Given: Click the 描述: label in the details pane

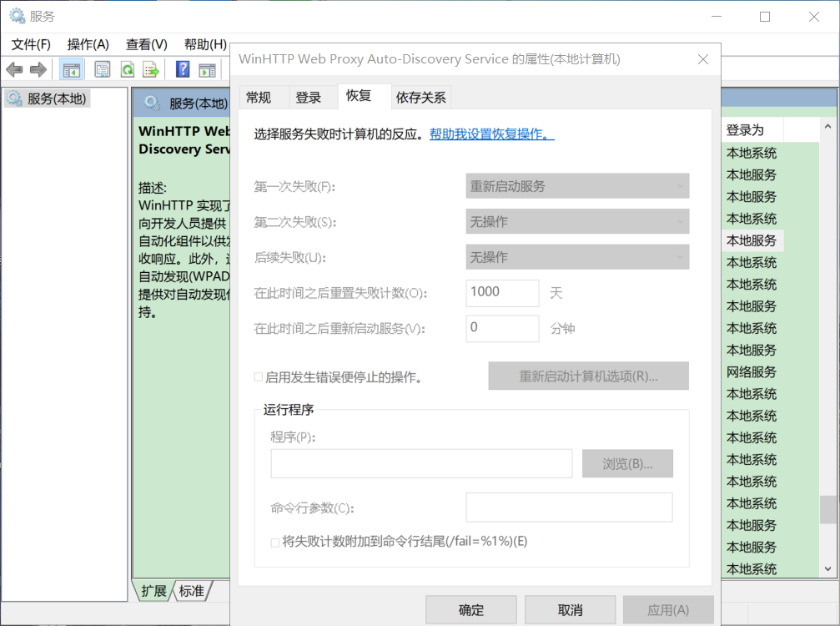Looking at the screenshot, I should pos(153,188).
